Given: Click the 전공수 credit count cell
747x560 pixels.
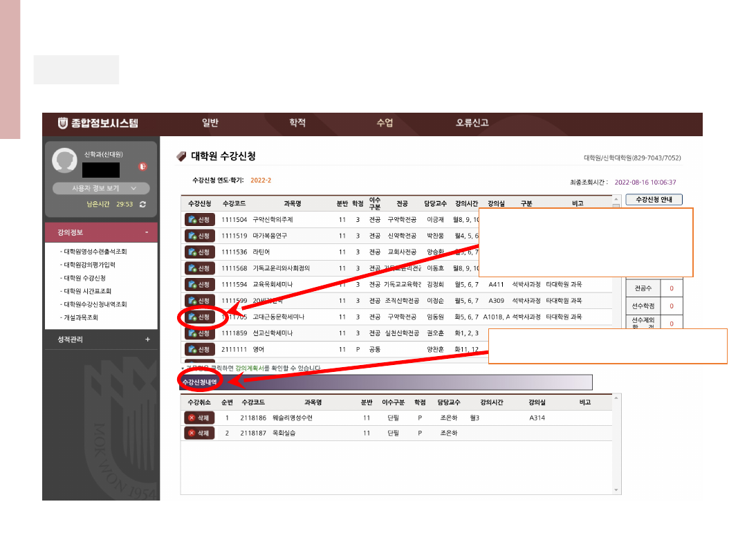Looking at the screenshot, I should (672, 288).
